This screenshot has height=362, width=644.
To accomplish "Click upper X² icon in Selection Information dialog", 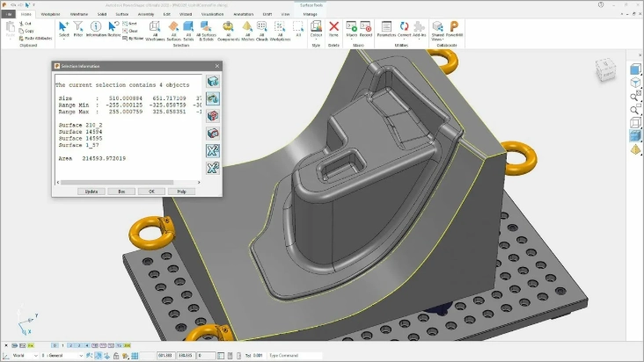I will coord(213,150).
